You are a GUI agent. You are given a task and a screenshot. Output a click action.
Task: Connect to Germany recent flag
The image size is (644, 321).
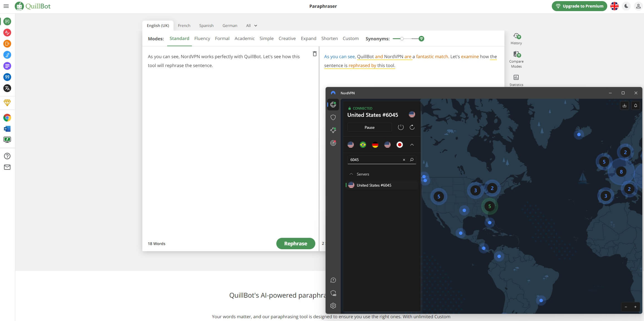[x=375, y=145]
